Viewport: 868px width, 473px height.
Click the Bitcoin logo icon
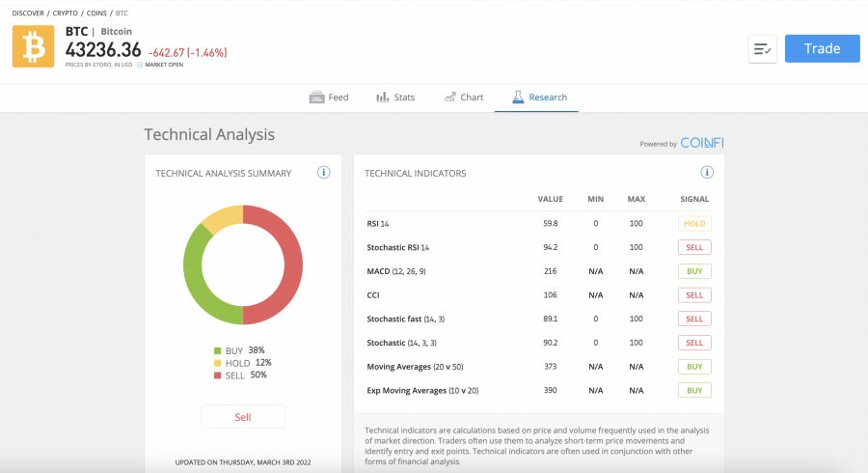[33, 46]
